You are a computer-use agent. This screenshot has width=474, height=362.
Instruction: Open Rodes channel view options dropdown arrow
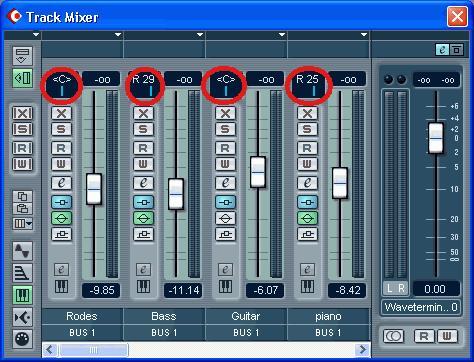coord(118,35)
